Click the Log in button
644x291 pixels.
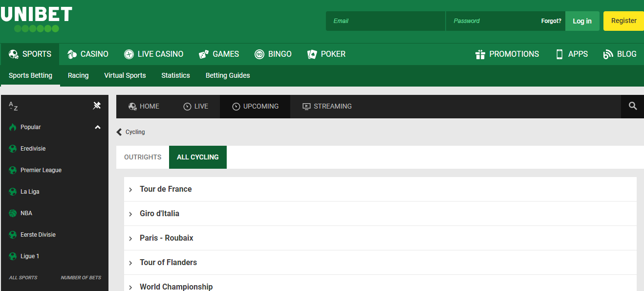[x=582, y=21]
